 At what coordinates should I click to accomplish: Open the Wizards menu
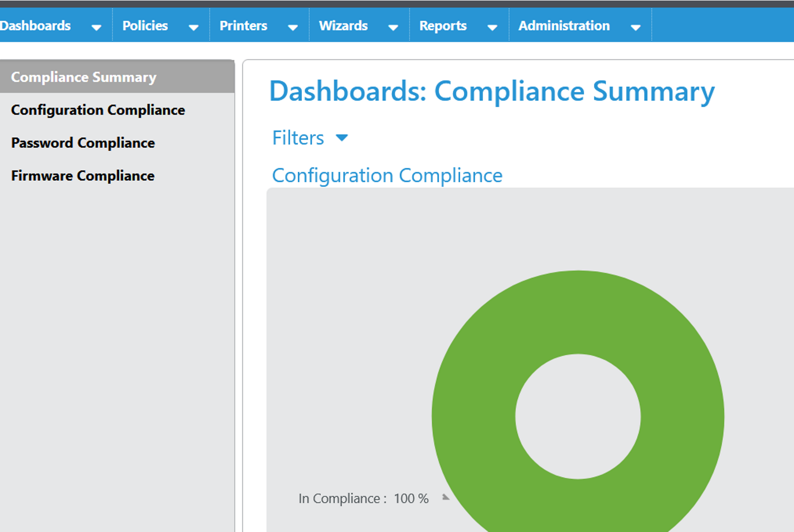coord(343,25)
